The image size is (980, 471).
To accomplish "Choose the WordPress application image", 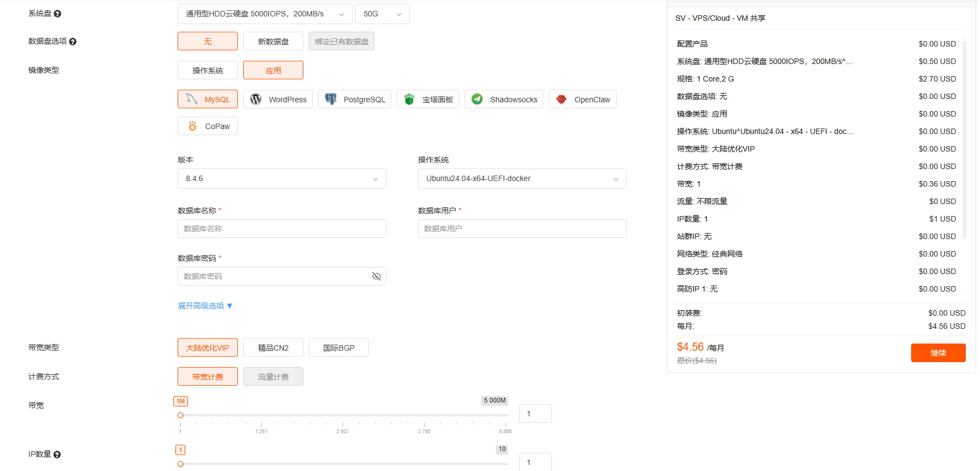I will pos(278,99).
